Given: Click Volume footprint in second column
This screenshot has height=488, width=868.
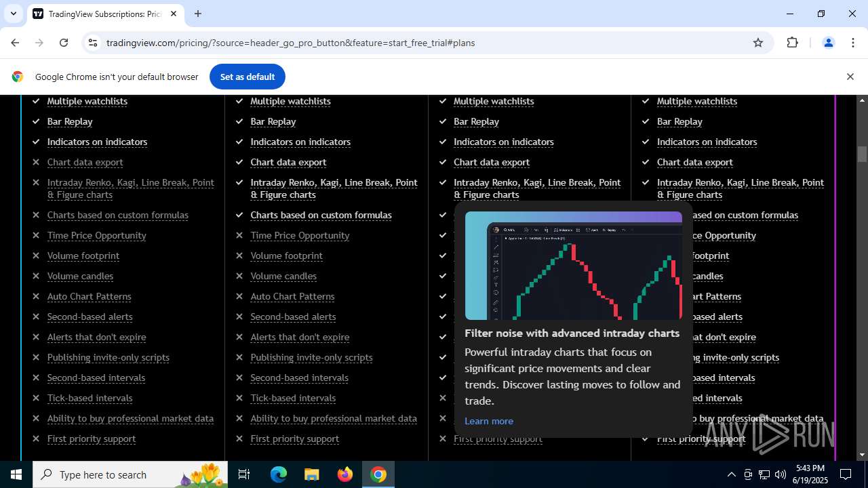Looking at the screenshot, I should click(x=286, y=256).
